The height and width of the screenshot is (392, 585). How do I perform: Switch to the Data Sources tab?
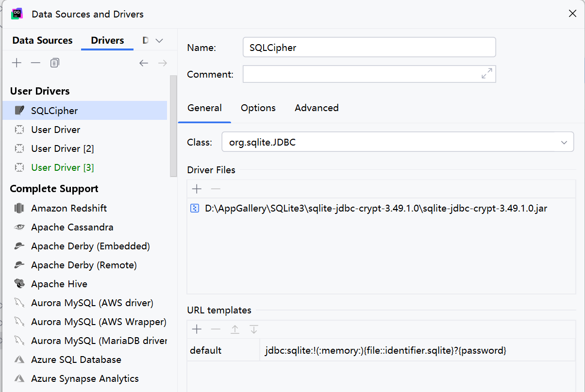tap(42, 40)
